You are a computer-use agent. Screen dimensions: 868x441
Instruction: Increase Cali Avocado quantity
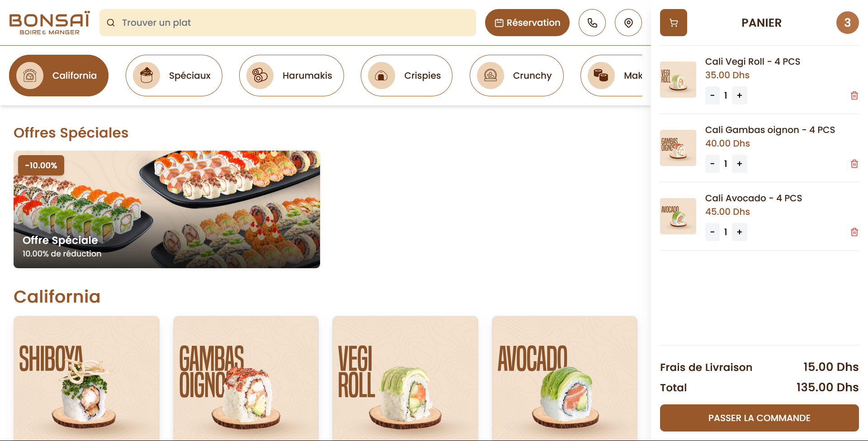[740, 232]
